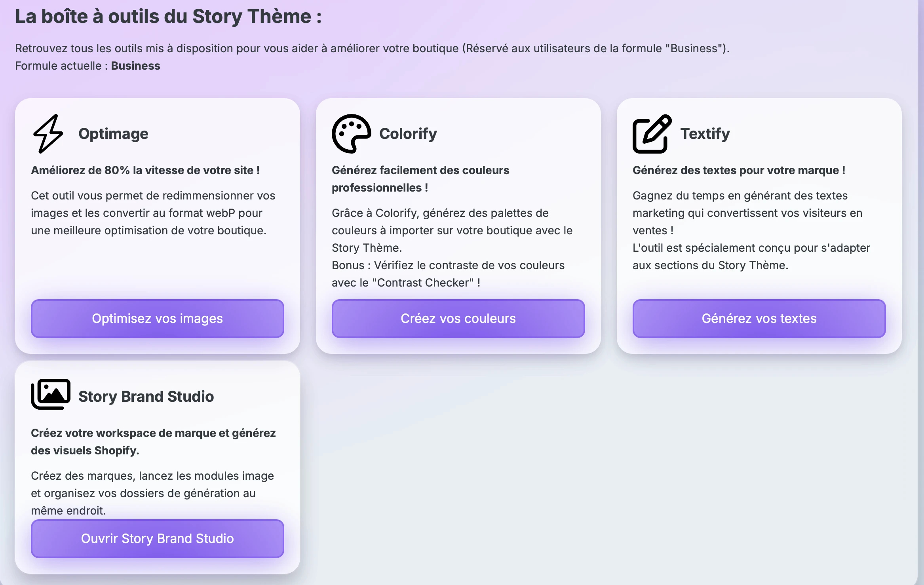The width and height of the screenshot is (924, 585).
Task: Select the Textify card title
Action: point(705,134)
